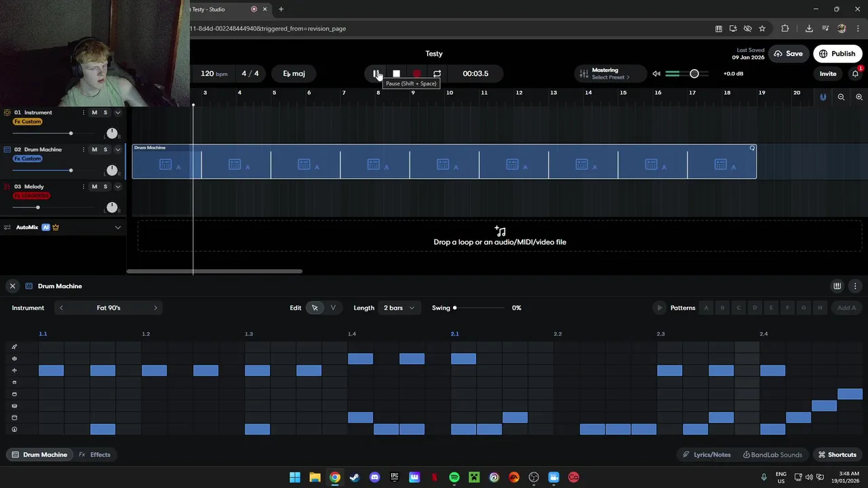Toggle the magnet snap icon above the timeline
The image size is (868, 488).
[823, 97]
